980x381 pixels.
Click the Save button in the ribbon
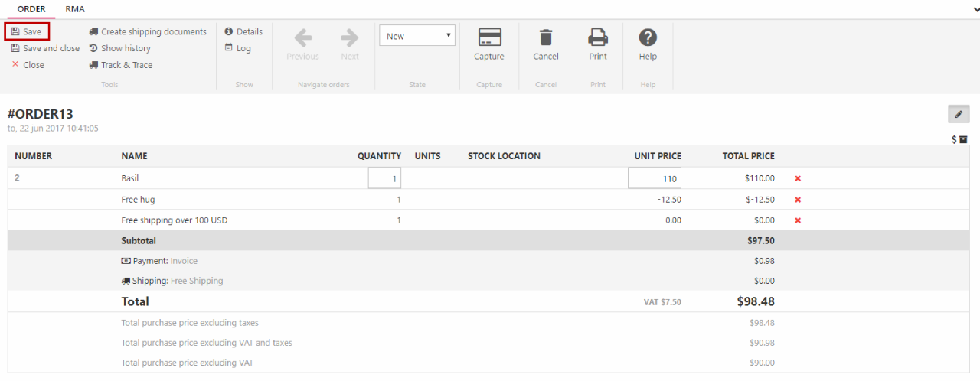(x=27, y=31)
